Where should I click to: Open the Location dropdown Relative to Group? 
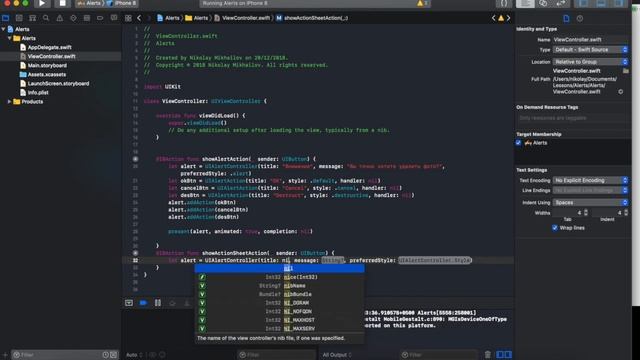pyautogui.click(x=591, y=62)
